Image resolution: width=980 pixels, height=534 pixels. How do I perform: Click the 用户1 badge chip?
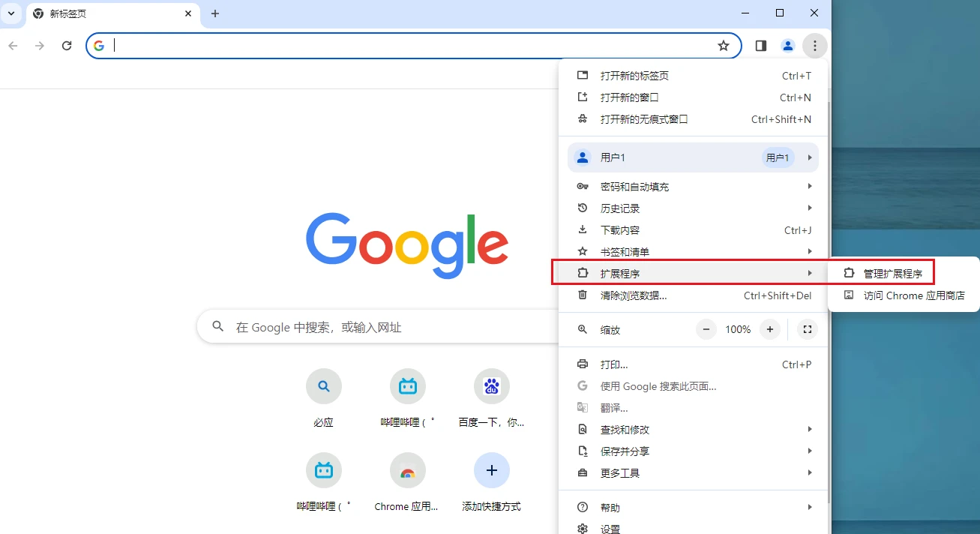coord(778,157)
